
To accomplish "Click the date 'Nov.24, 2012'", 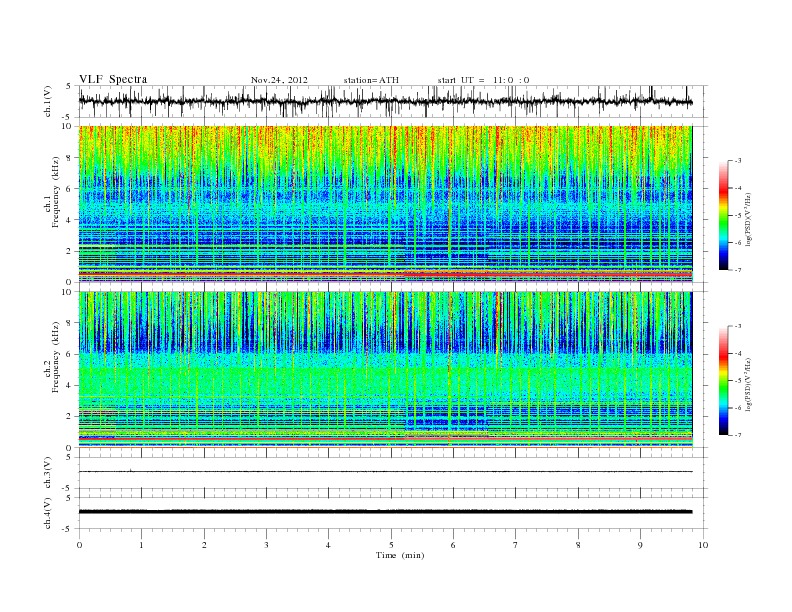I will [279, 80].
